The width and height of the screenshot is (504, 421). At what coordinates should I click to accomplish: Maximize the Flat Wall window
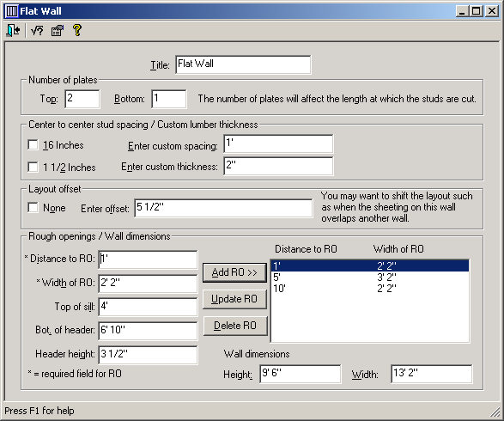click(476, 11)
